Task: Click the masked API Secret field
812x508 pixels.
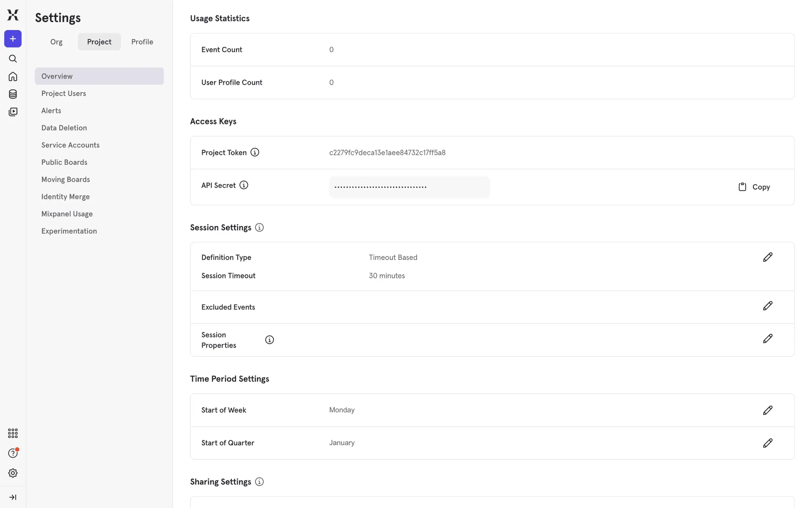Action: click(x=409, y=187)
